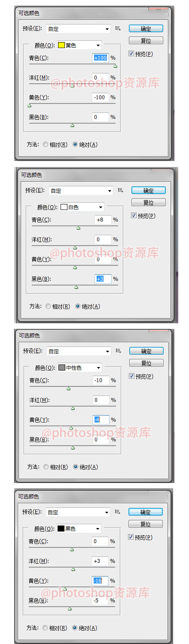Click the 黑色 field showing +3
Viewport: 189px width, 644px height.
point(103,279)
